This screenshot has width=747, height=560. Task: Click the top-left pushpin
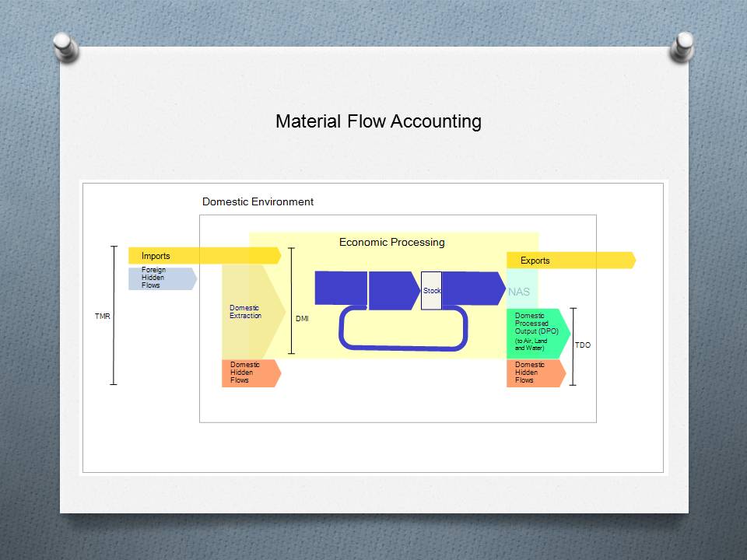65,47
